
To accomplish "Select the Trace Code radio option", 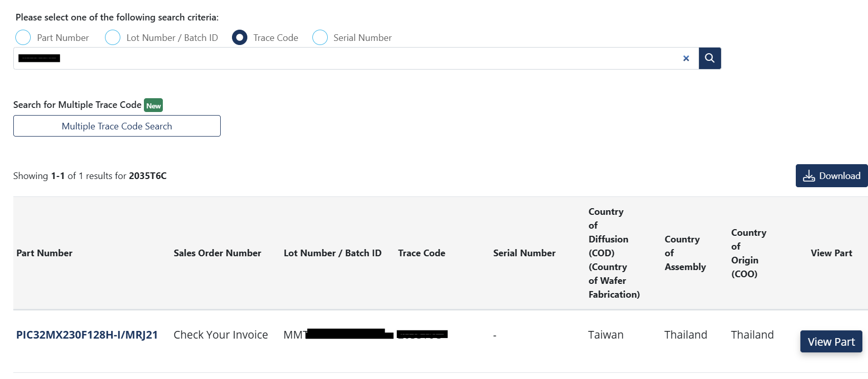I will click(x=240, y=37).
